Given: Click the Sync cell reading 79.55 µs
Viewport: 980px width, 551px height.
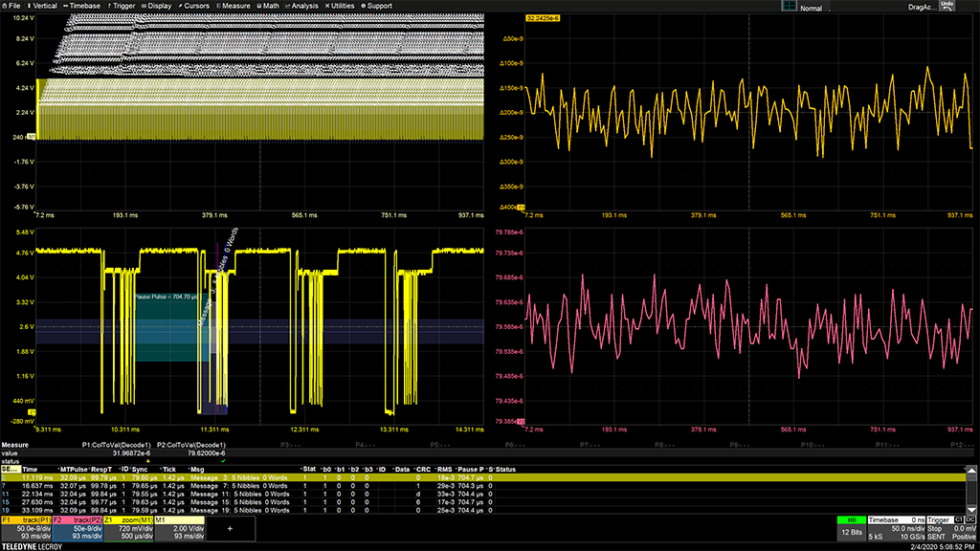Looking at the screenshot, I should [144, 494].
